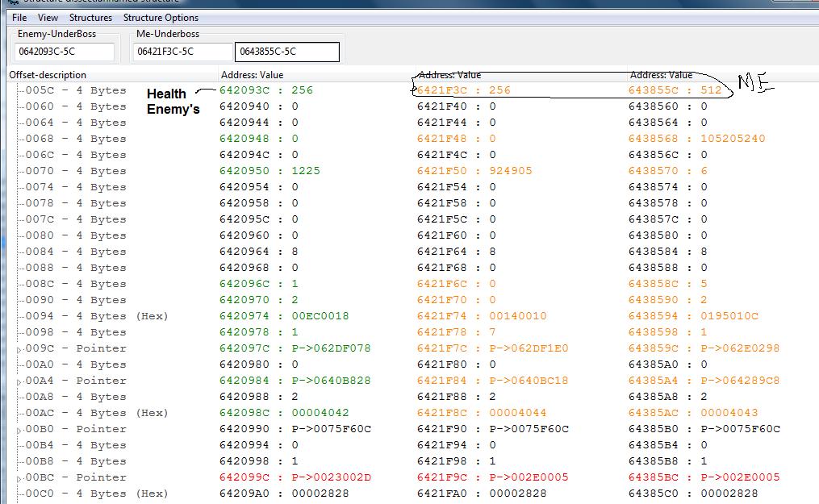This screenshot has height=504, width=819.
Task: Click the hex value 6421F74 : 00140010
Action: (x=482, y=316)
